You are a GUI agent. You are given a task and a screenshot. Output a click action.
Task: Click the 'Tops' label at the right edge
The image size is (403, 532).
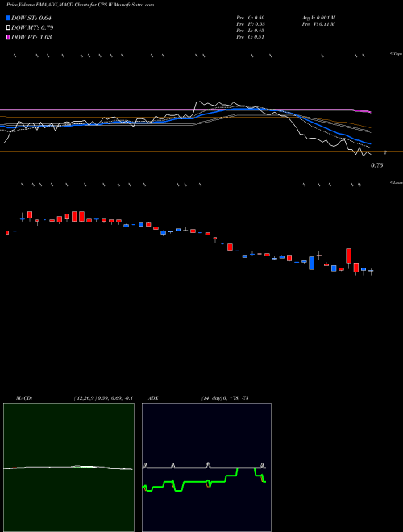pyautogui.click(x=397, y=54)
